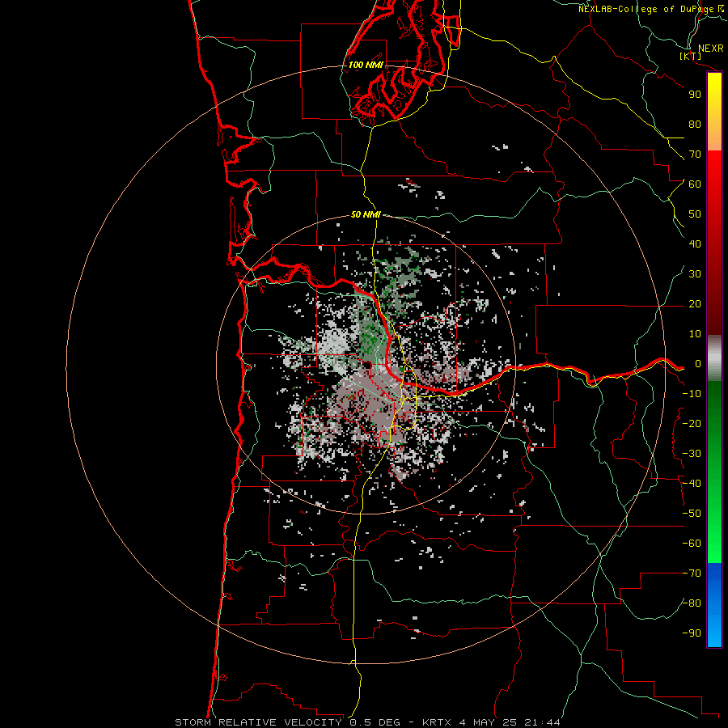Click the 60 value on velocity scale
The height and width of the screenshot is (728, 728).
point(695,184)
